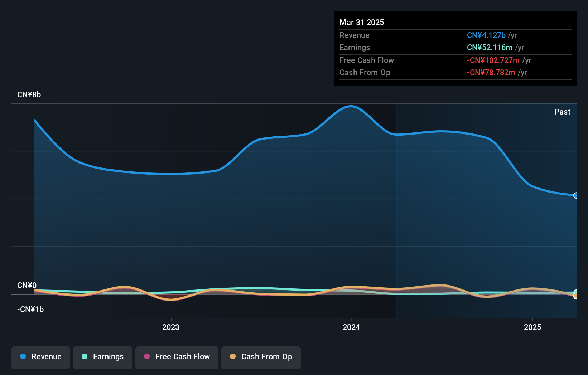Toggle the Free Cash Flow legend button
The width and height of the screenshot is (588, 375).
tap(177, 357)
